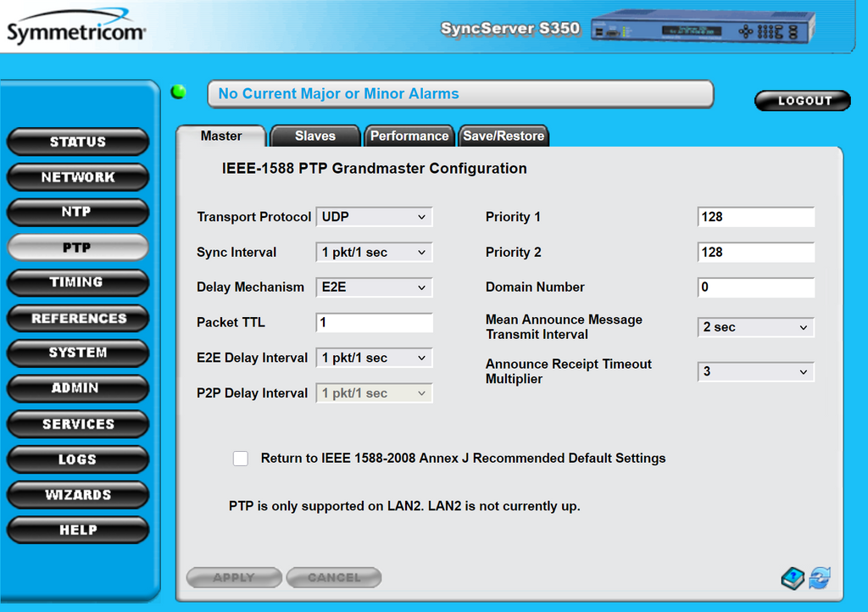Click the Symmetricom logo
The width and height of the screenshot is (868, 612).
coord(76,31)
